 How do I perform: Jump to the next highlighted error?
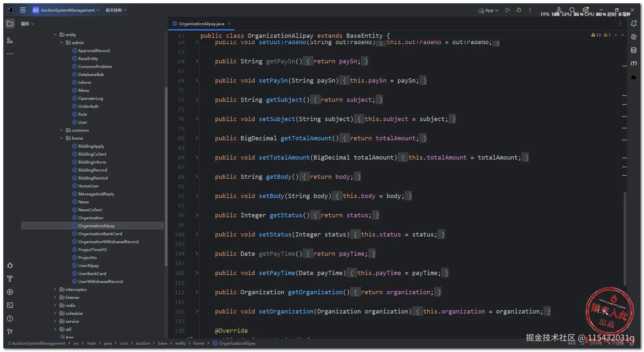pos(623,35)
